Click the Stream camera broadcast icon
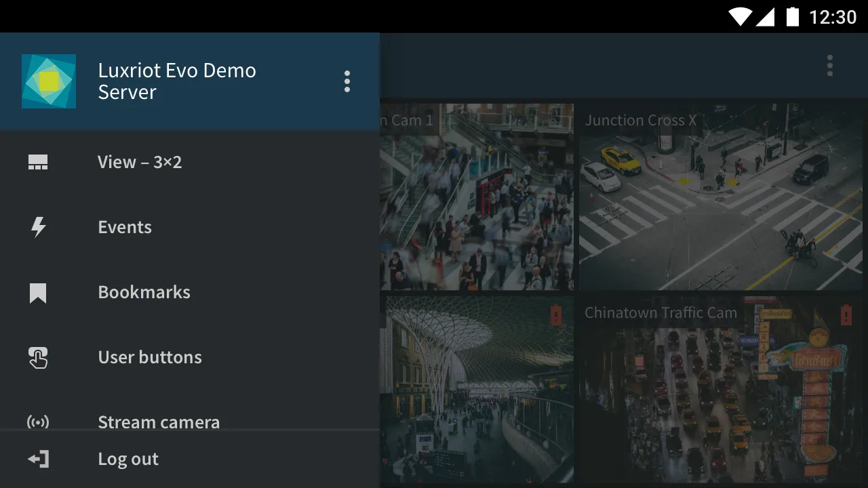 38,422
